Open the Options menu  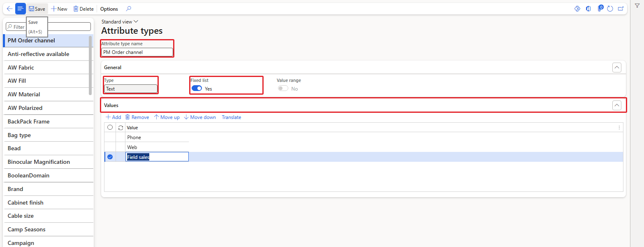109,9
